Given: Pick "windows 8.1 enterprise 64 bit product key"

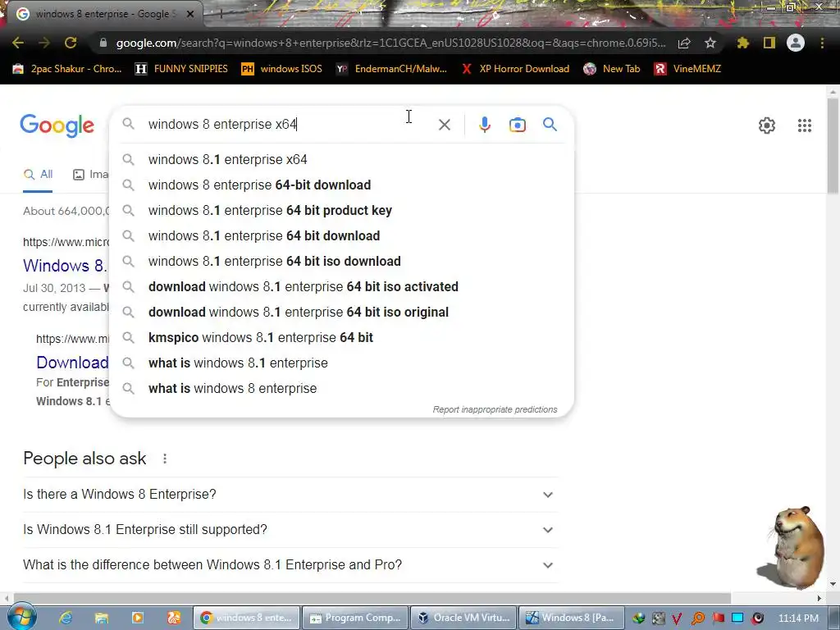Looking at the screenshot, I should click(x=341, y=211).
